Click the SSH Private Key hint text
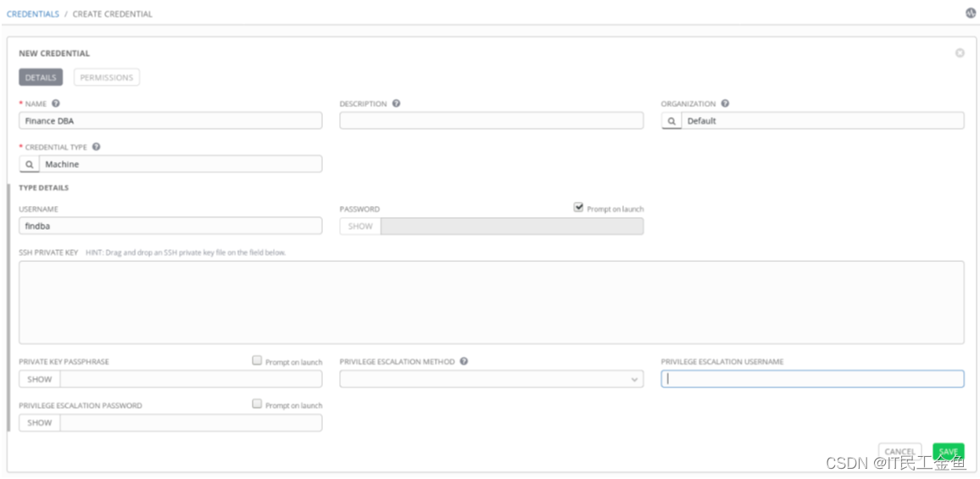 point(186,253)
